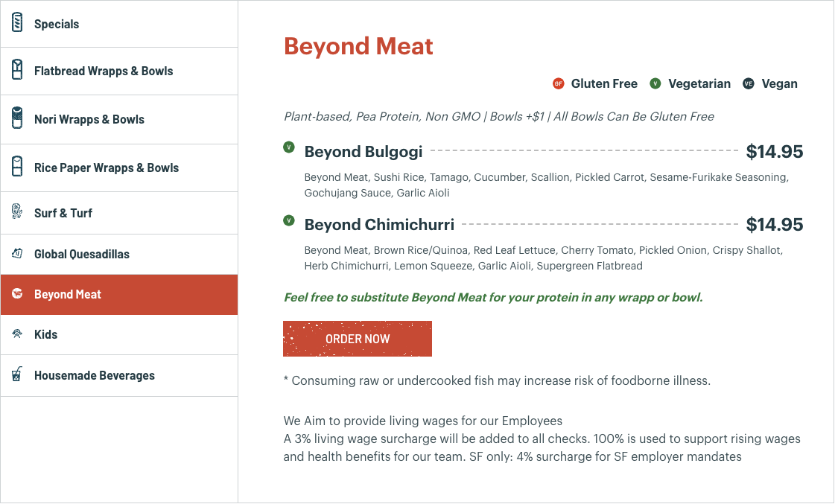Click vegetarian badge beside Beyond Bulgogi
835x504 pixels.
click(x=289, y=147)
